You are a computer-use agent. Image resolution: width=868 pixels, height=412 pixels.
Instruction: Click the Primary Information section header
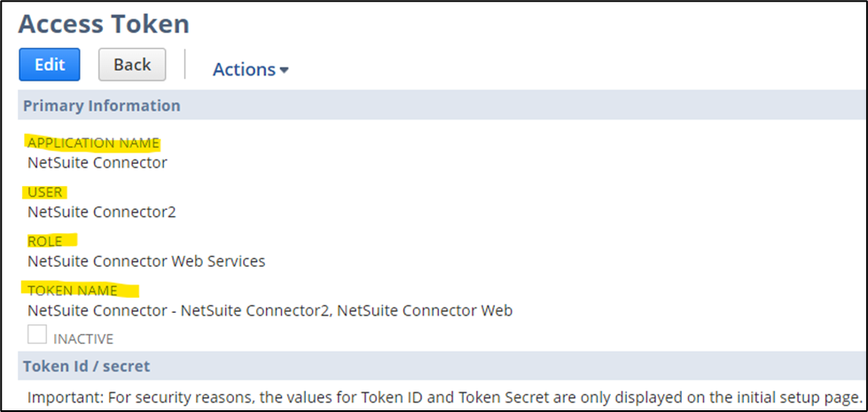click(101, 105)
